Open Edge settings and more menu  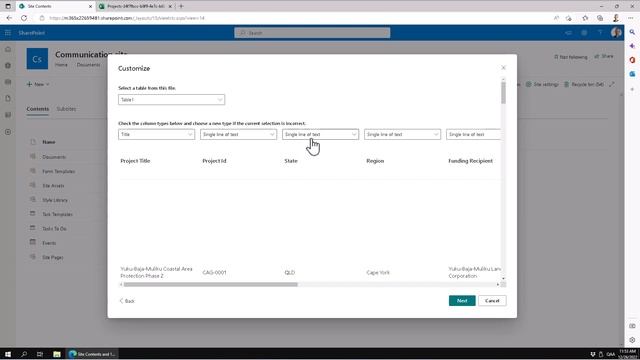pyautogui.click(x=631, y=18)
